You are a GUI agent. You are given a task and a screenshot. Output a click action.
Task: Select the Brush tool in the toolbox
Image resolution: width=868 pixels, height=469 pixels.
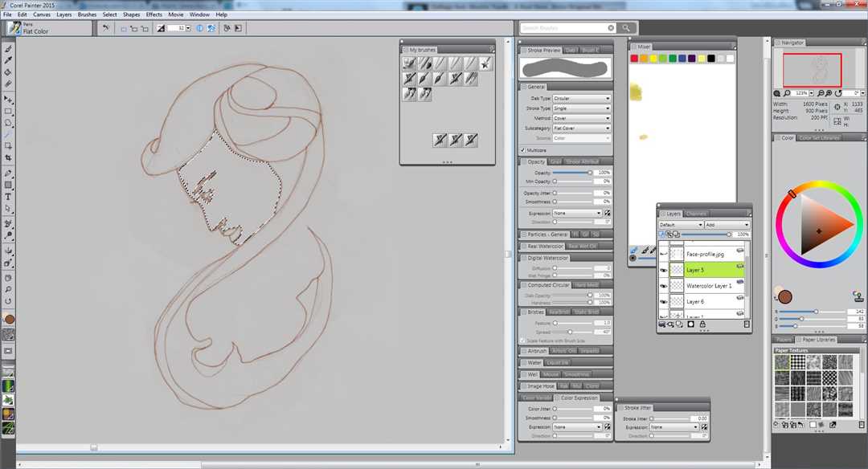click(9, 49)
